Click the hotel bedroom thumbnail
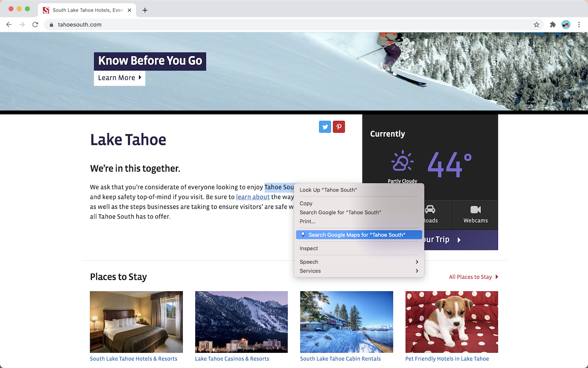The width and height of the screenshot is (588, 368). point(136,322)
